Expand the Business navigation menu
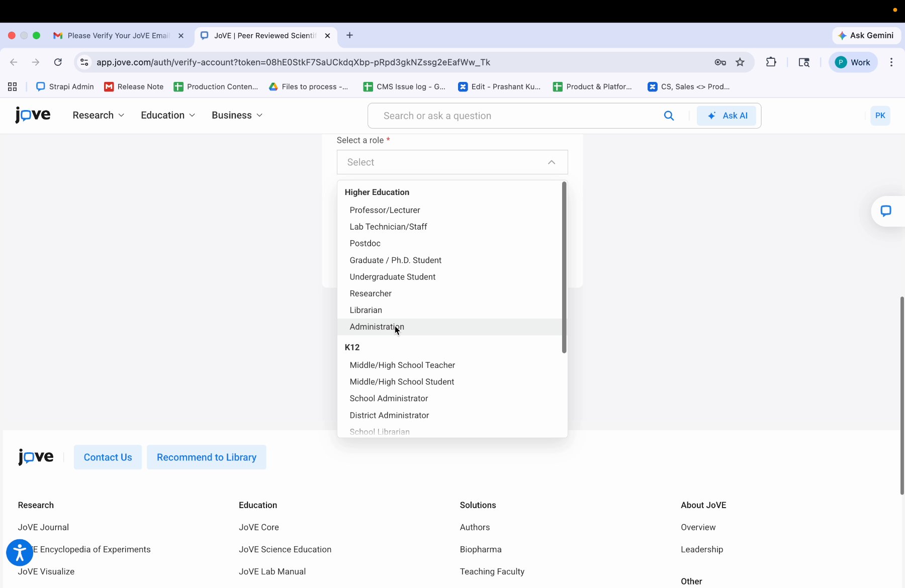 237,115
